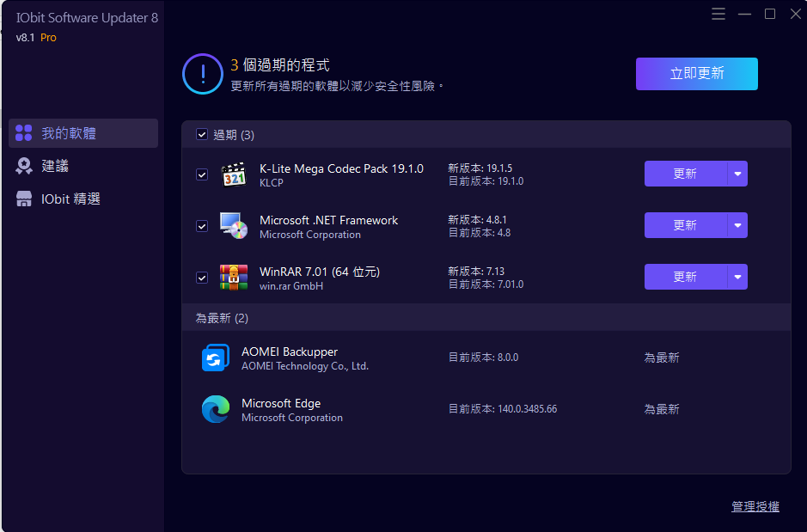The width and height of the screenshot is (807, 532).
Task: Click the v8.1 version label
Action: (25, 38)
